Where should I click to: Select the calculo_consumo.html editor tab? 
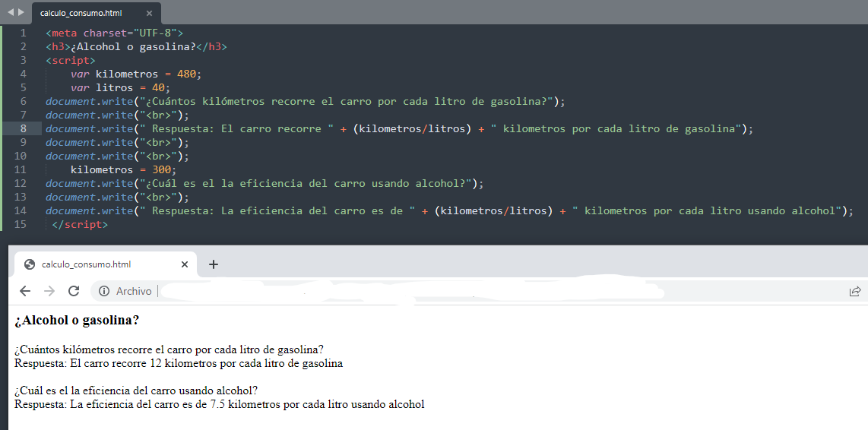[97, 13]
